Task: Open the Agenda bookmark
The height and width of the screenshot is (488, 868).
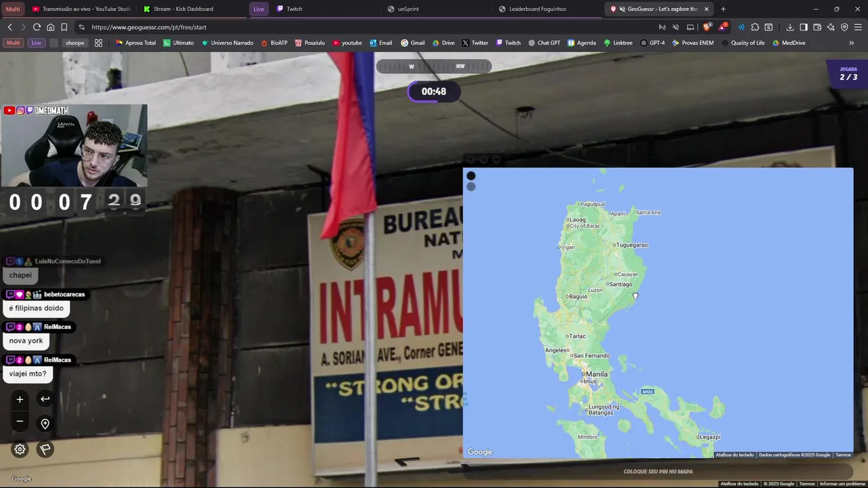Action: coord(581,43)
